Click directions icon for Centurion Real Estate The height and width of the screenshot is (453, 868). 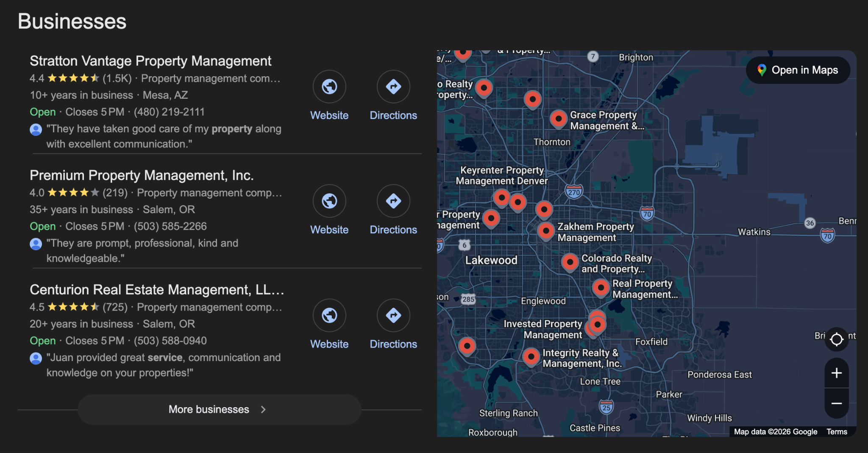tap(393, 315)
